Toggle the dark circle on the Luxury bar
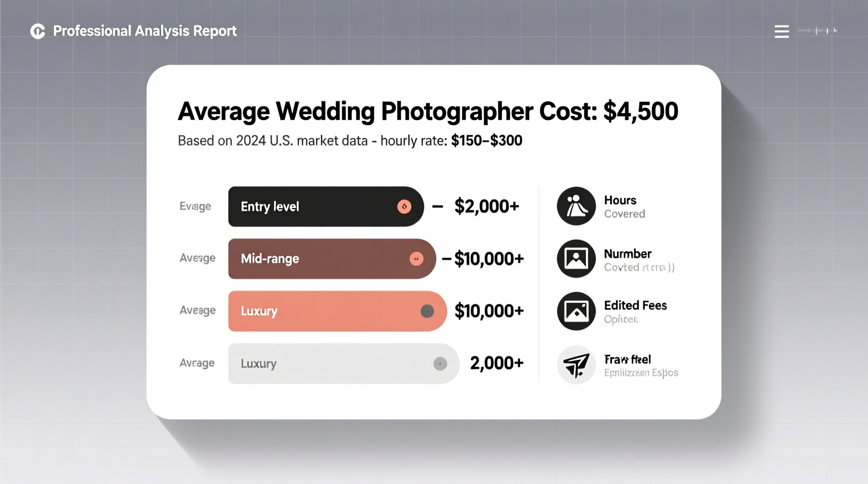Viewport: 868px width, 484px height. 428,311
